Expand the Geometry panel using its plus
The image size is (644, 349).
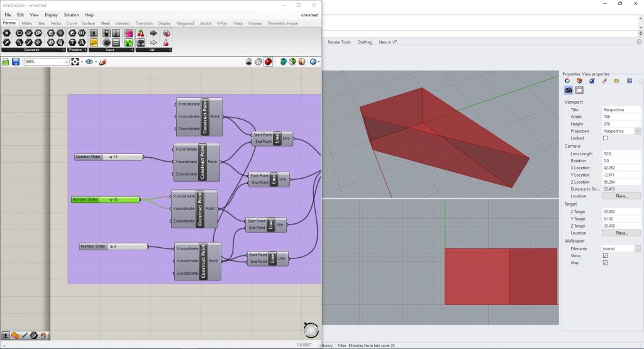pyautogui.click(x=64, y=50)
